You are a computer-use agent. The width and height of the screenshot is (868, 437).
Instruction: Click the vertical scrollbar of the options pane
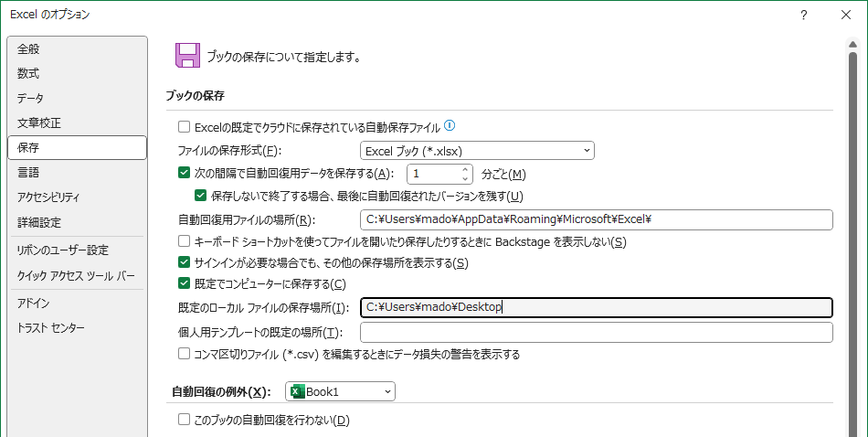[852, 244]
